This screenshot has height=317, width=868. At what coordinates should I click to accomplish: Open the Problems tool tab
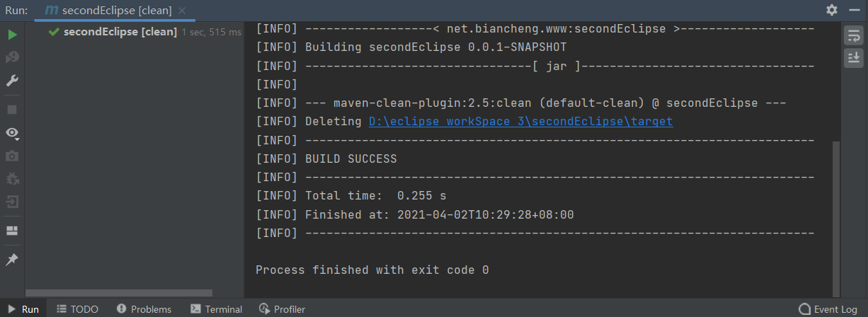tap(144, 309)
